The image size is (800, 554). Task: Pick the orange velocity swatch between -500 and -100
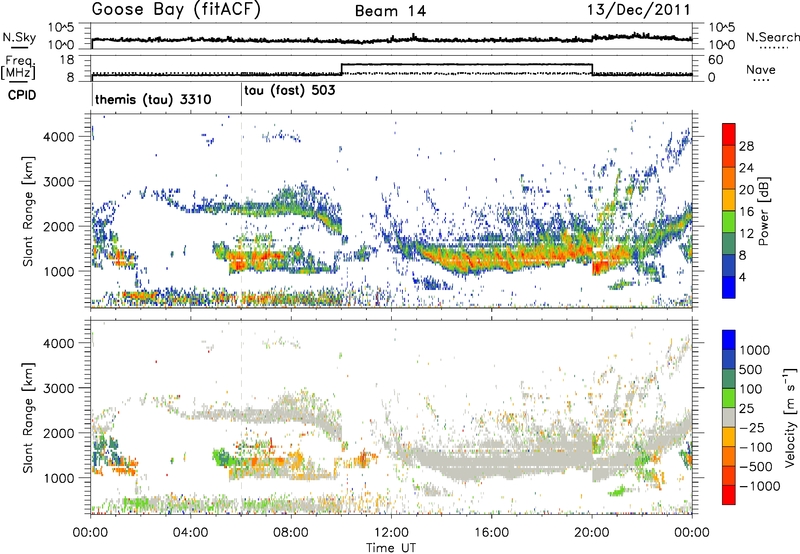pyautogui.click(x=729, y=457)
